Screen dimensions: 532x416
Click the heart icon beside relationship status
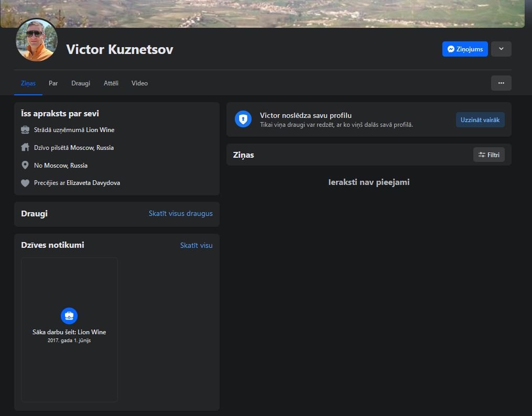tap(25, 183)
